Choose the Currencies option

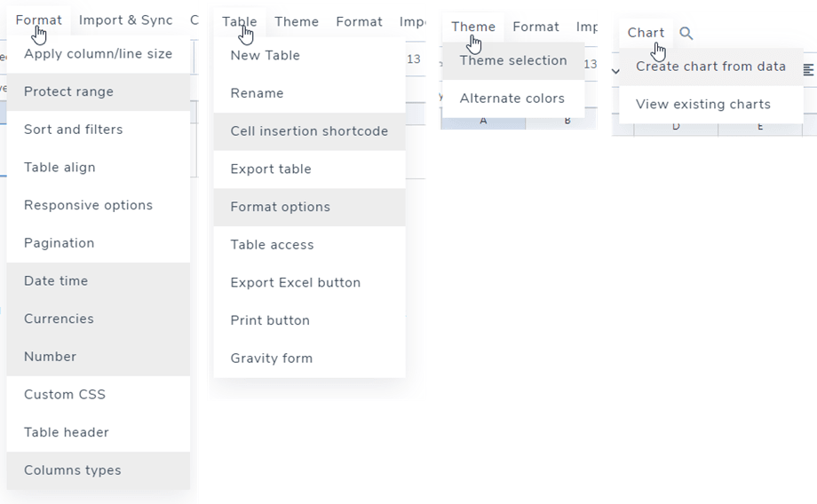pos(59,319)
